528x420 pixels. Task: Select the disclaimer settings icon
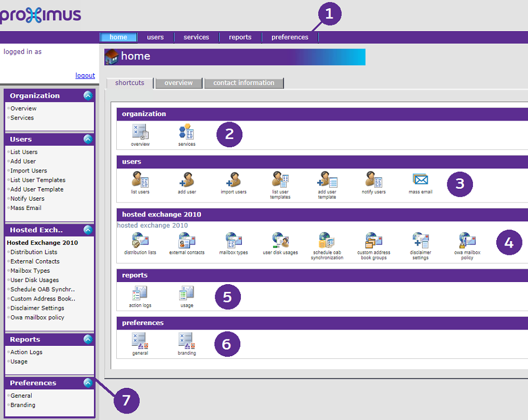pos(420,240)
